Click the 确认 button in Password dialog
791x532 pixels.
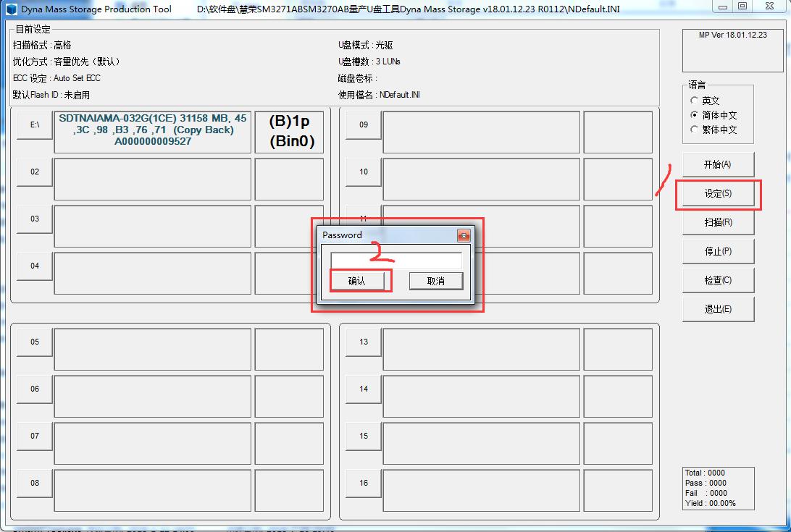(356, 281)
